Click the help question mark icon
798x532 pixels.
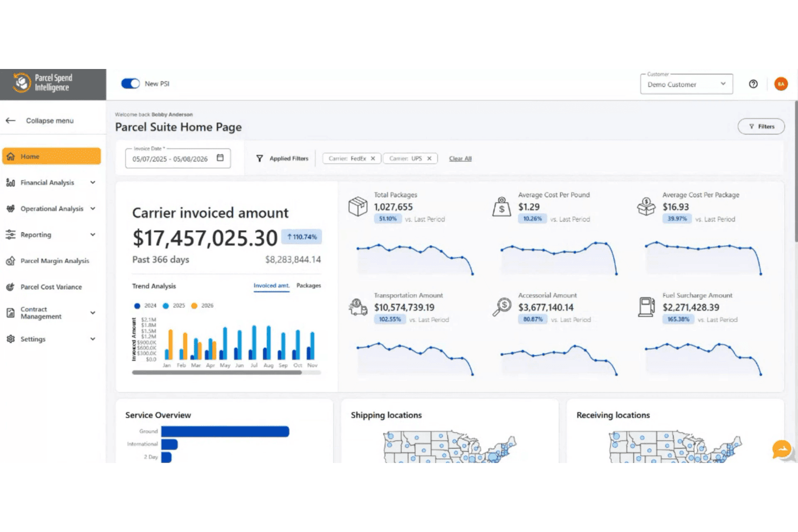(x=753, y=84)
